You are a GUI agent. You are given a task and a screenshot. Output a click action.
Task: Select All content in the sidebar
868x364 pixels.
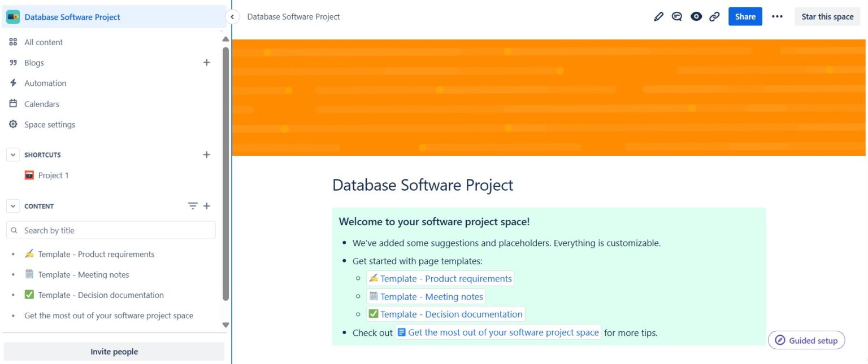43,42
